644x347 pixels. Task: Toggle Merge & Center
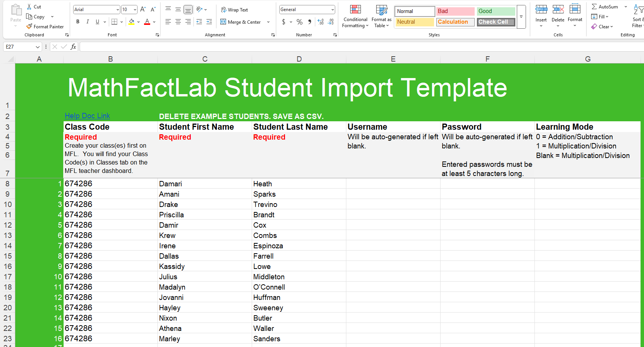coord(241,22)
